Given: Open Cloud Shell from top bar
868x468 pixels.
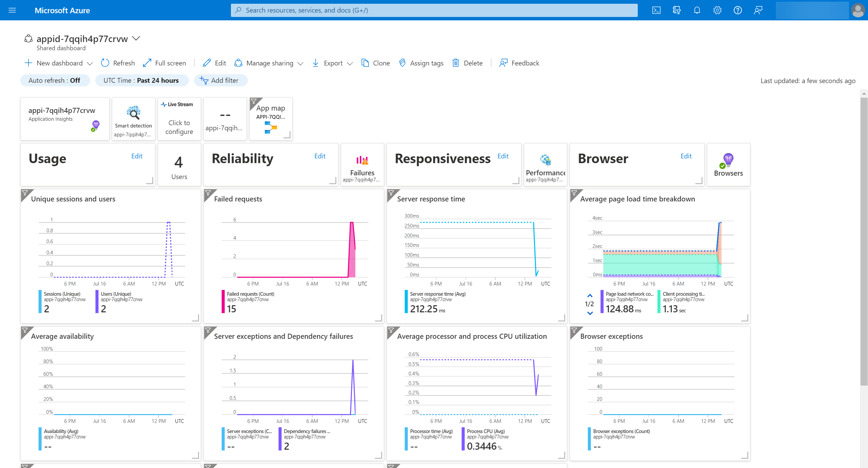Looking at the screenshot, I should click(x=656, y=10).
